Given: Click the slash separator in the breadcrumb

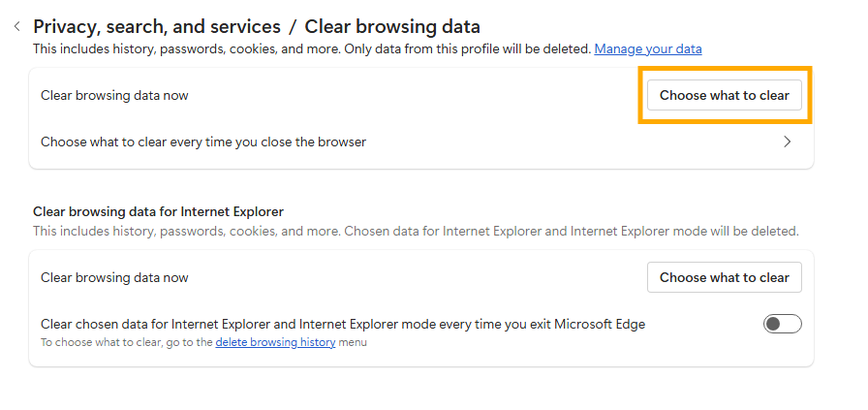Looking at the screenshot, I should coord(293,26).
